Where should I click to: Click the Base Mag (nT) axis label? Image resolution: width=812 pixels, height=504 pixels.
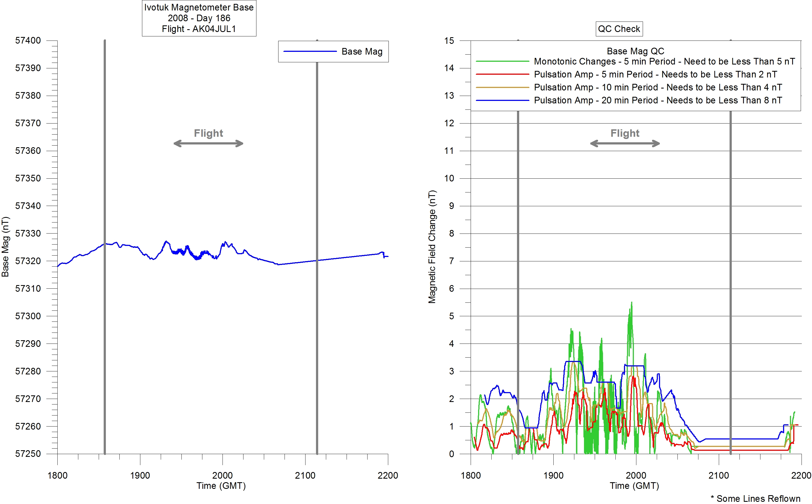[x=5, y=247]
